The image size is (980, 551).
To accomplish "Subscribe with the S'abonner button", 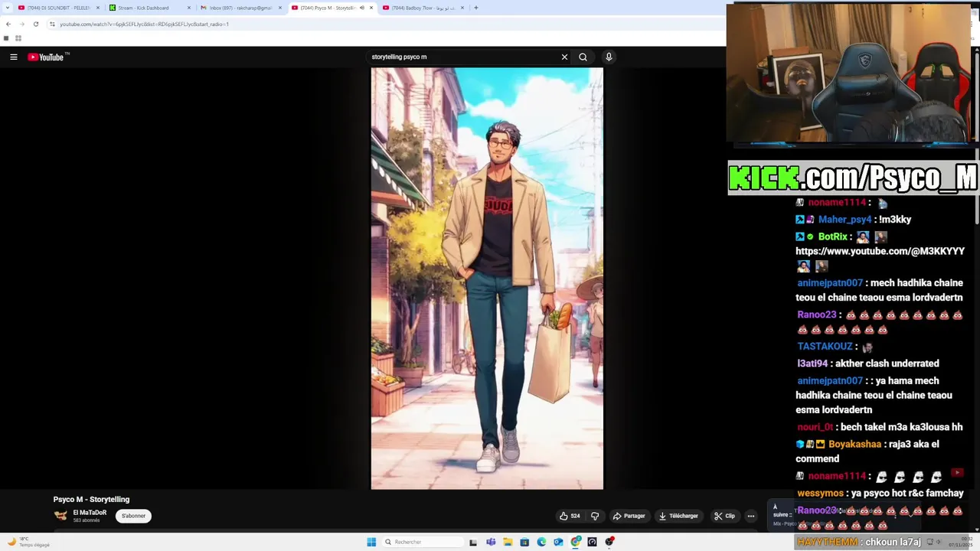I will tap(133, 516).
